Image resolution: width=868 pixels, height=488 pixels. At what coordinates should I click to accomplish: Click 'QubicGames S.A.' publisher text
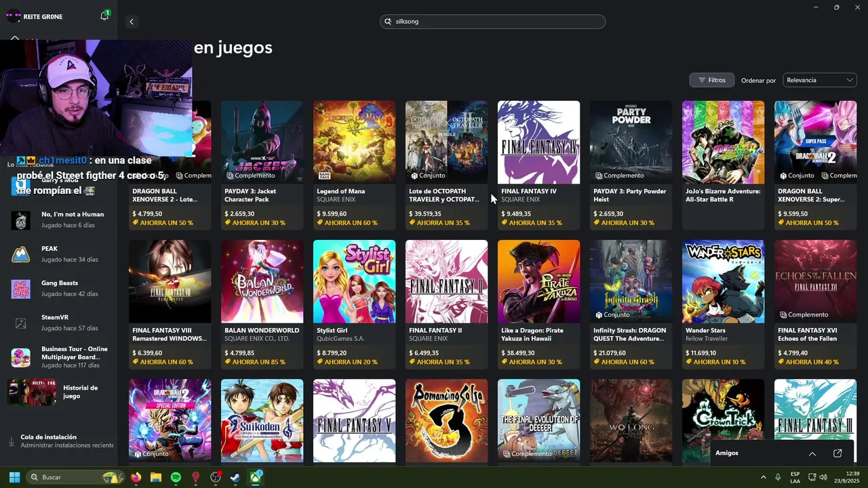point(340,338)
